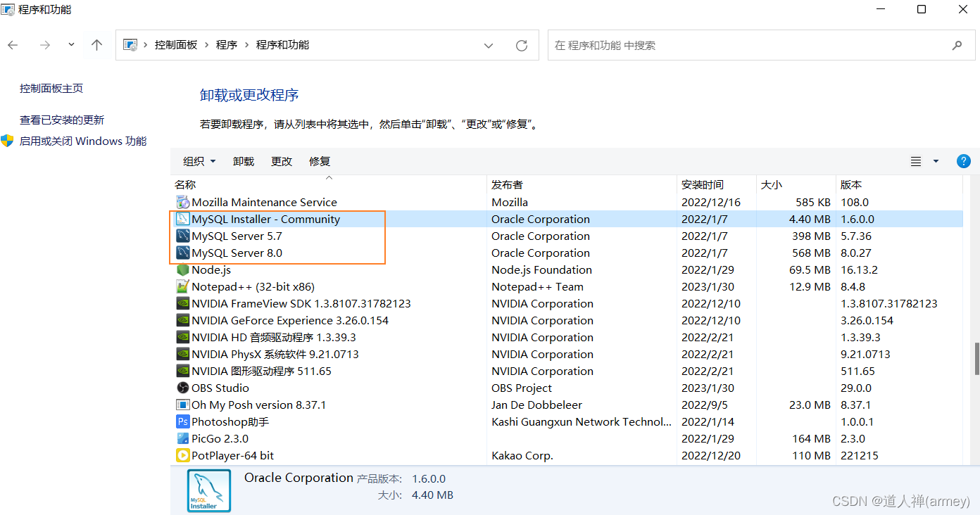The height and width of the screenshot is (515, 980).
Task: Click the Mozilla Maintenance Service icon
Action: point(182,203)
